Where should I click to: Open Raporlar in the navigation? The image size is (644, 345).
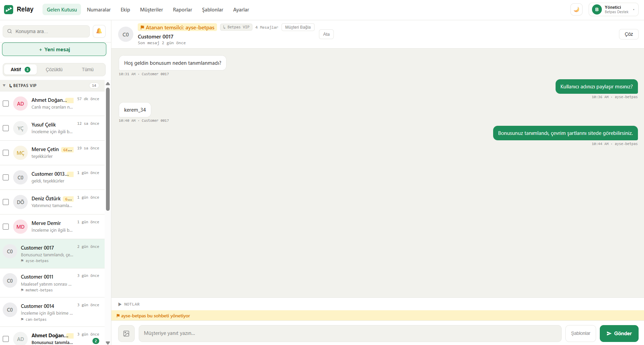(183, 10)
